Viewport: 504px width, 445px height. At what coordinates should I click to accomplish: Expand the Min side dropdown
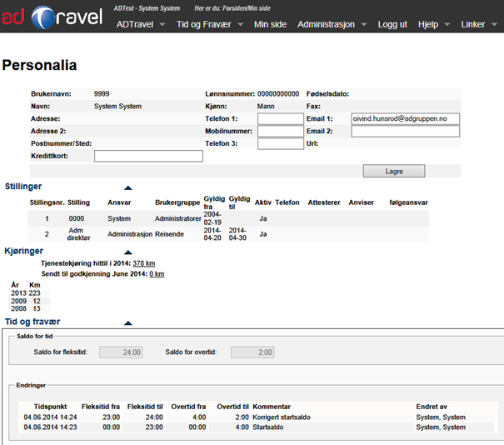[272, 25]
